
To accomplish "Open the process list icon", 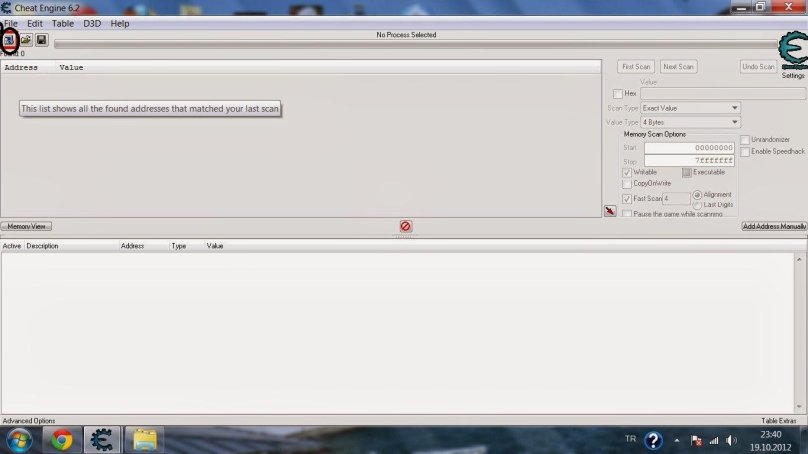I will tap(10, 39).
